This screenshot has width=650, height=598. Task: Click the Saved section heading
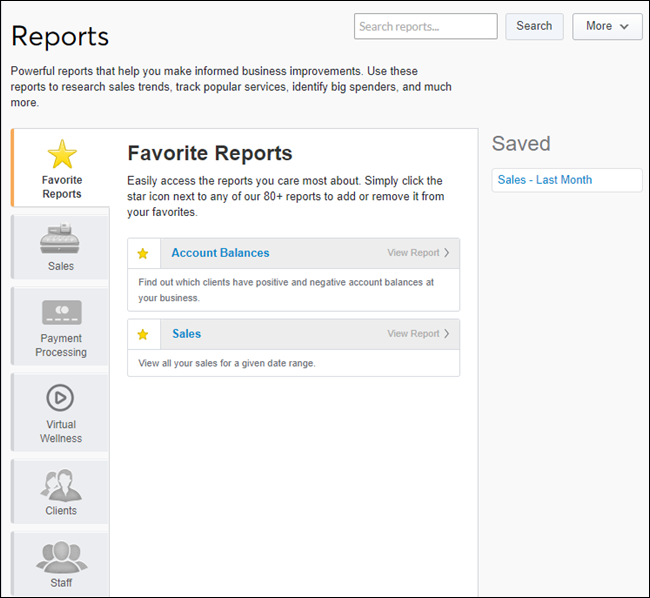pos(521,144)
